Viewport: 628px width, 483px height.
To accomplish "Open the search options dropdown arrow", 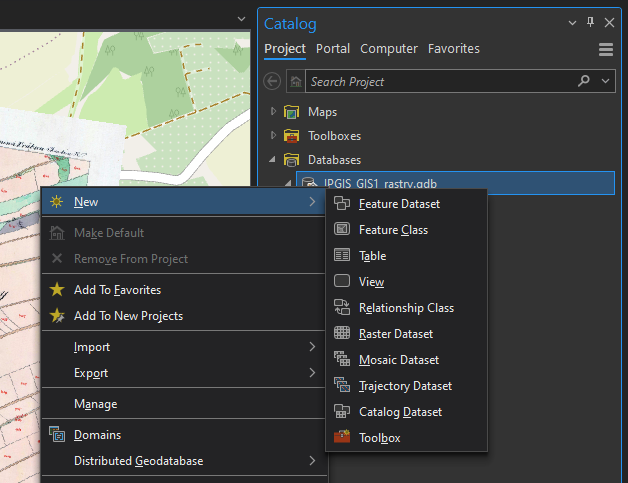I will pyautogui.click(x=605, y=81).
